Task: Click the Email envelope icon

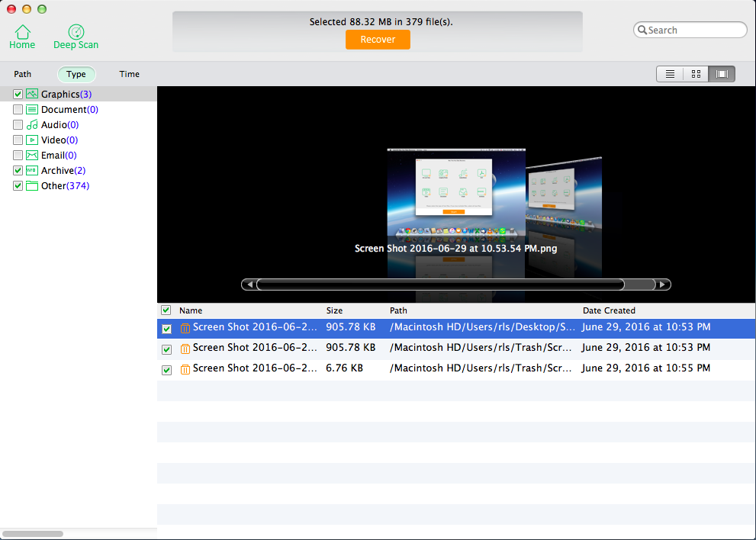Action: (x=32, y=155)
